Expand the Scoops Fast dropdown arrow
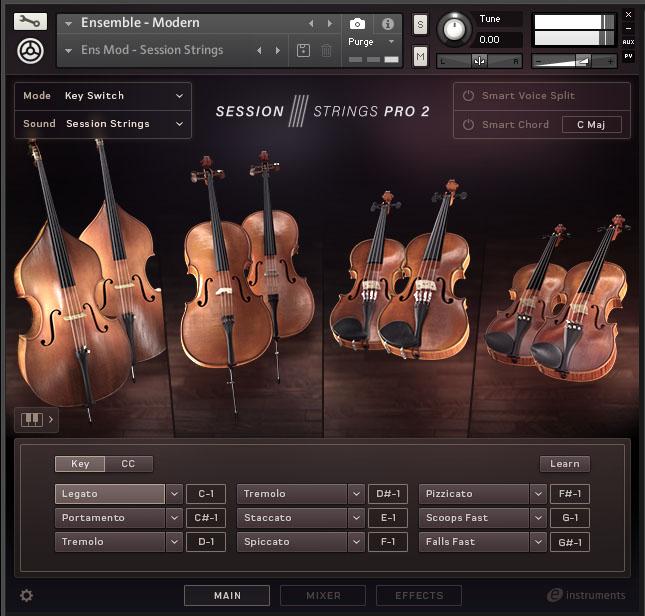645x616 pixels. coord(538,518)
